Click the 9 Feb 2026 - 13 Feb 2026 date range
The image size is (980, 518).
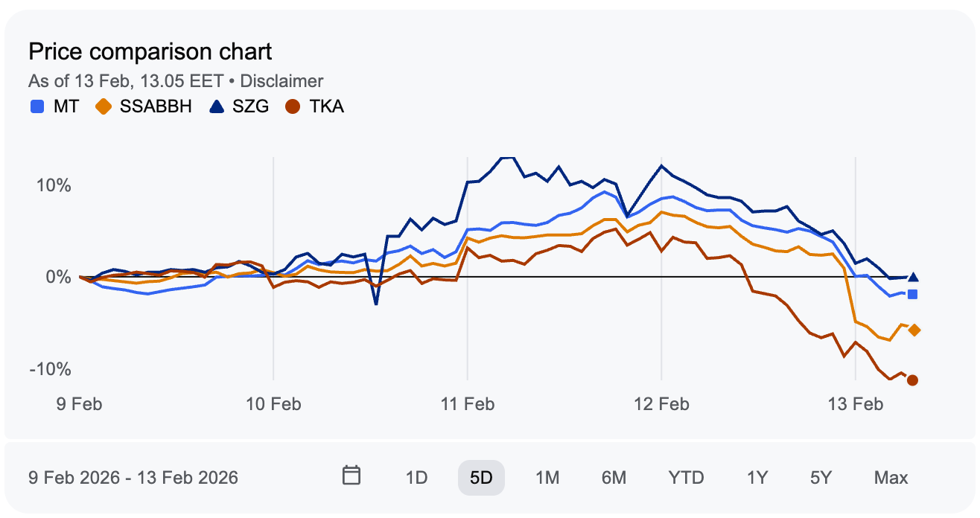tap(133, 477)
